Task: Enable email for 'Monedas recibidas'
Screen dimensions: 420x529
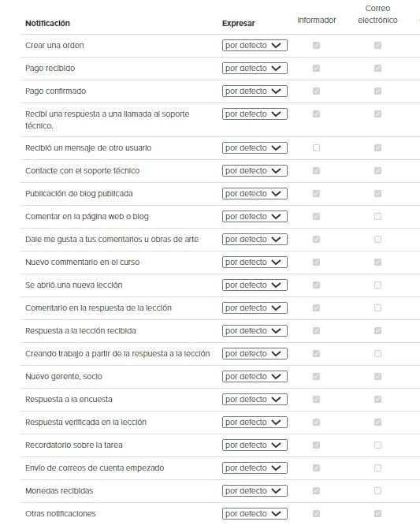Action: click(x=377, y=490)
